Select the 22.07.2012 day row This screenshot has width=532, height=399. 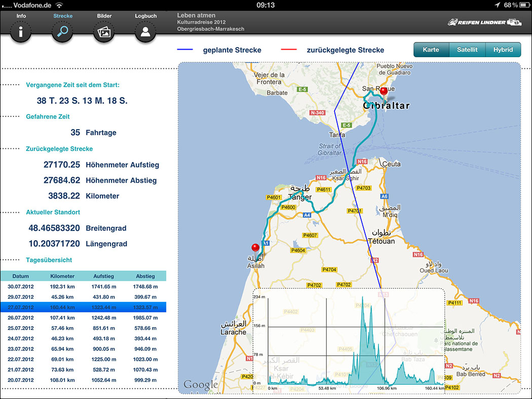tap(83, 360)
